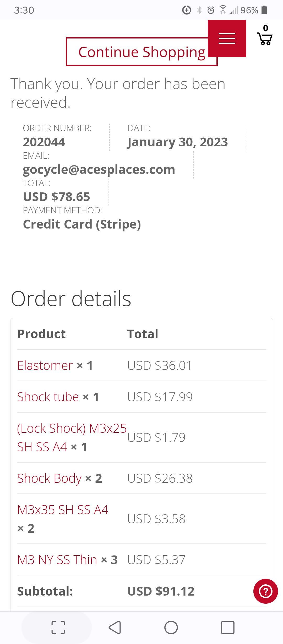
Task: Click the Continue Shopping button
Action: point(141,52)
